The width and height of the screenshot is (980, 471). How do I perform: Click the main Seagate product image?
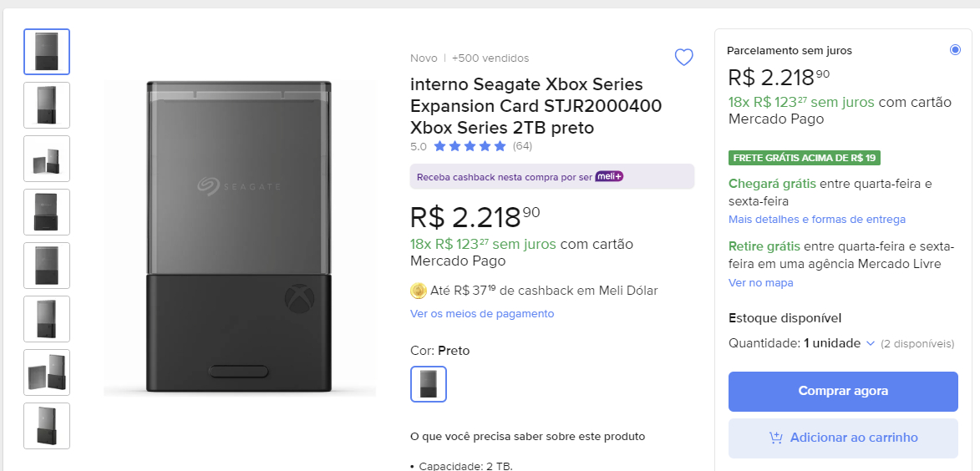(239, 238)
